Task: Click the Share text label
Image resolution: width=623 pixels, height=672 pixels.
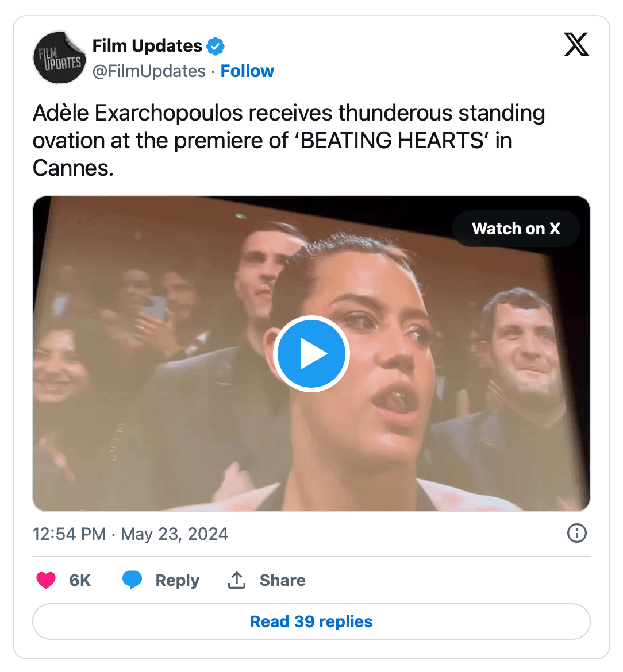Action: coord(283,580)
